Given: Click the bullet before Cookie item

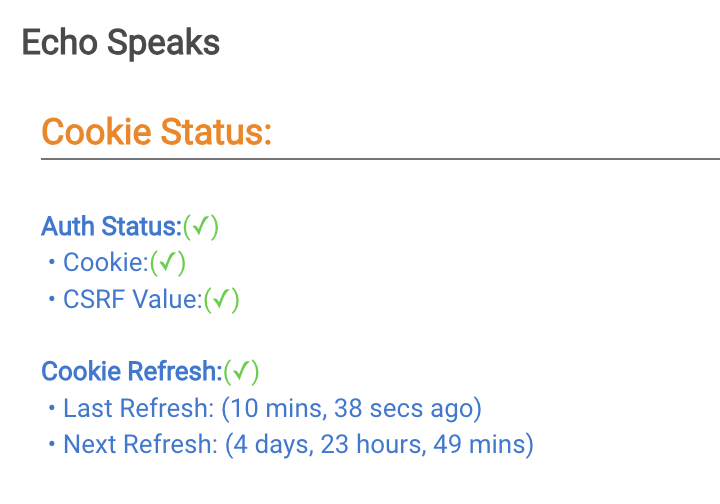Looking at the screenshot, I should tap(50, 264).
